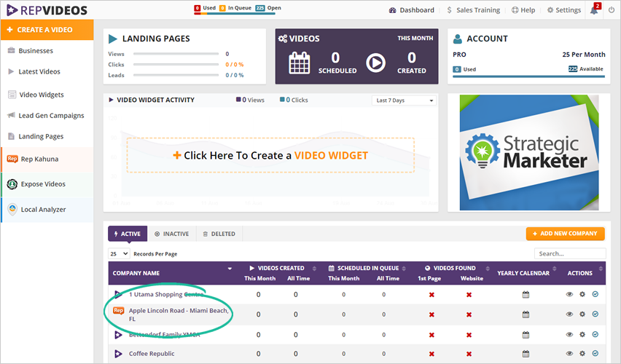View 1 Utama Shopping Centre eye icon
Viewport: 621px width, 364px height.
click(569, 295)
